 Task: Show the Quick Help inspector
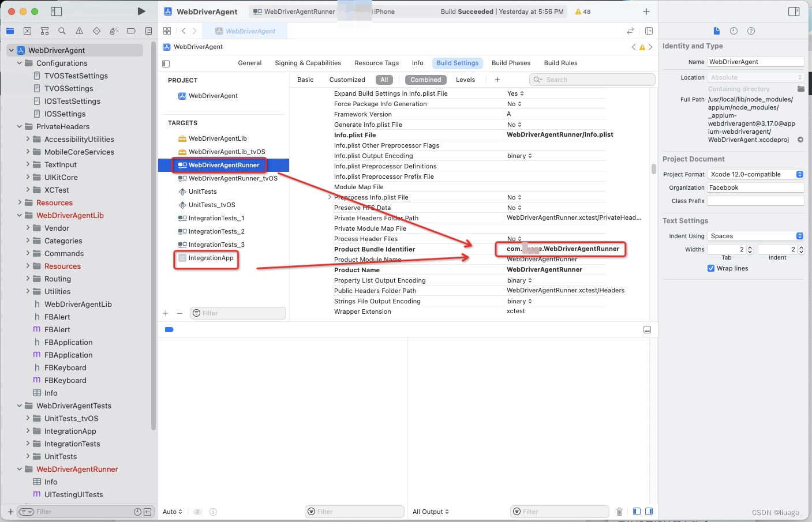(x=751, y=31)
